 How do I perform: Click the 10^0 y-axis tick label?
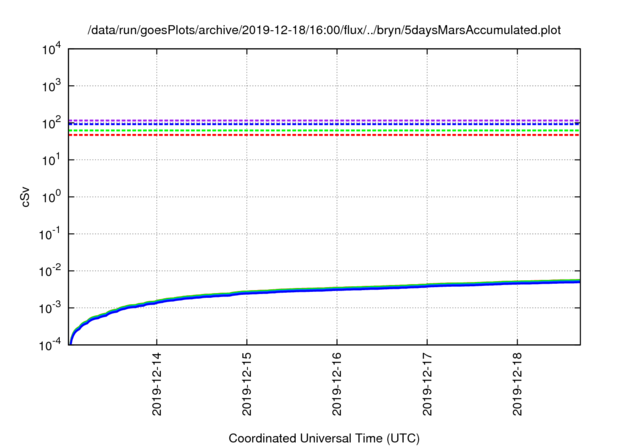click(x=51, y=197)
